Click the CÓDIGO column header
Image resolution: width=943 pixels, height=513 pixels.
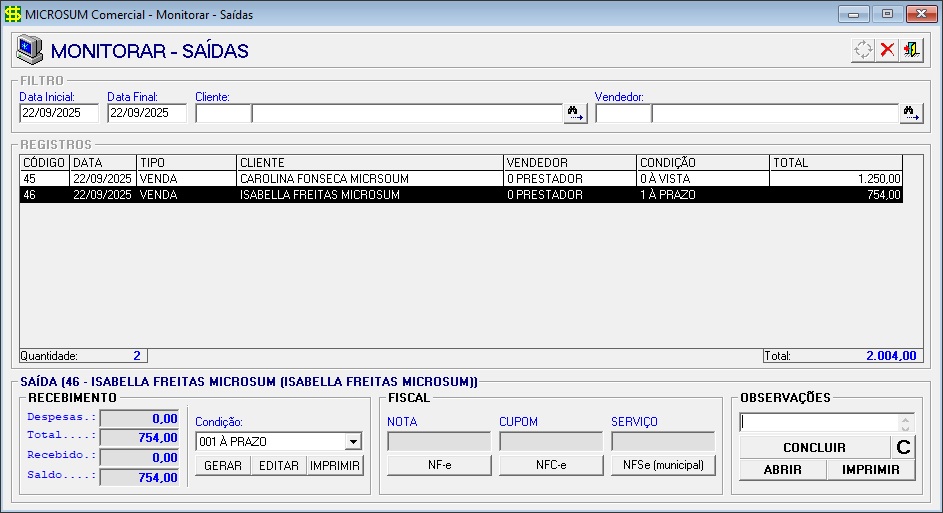click(45, 162)
